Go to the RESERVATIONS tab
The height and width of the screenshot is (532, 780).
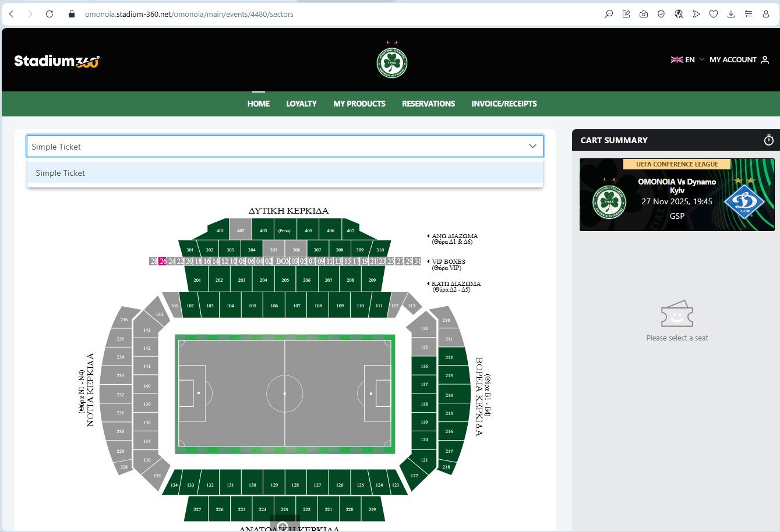tap(428, 104)
